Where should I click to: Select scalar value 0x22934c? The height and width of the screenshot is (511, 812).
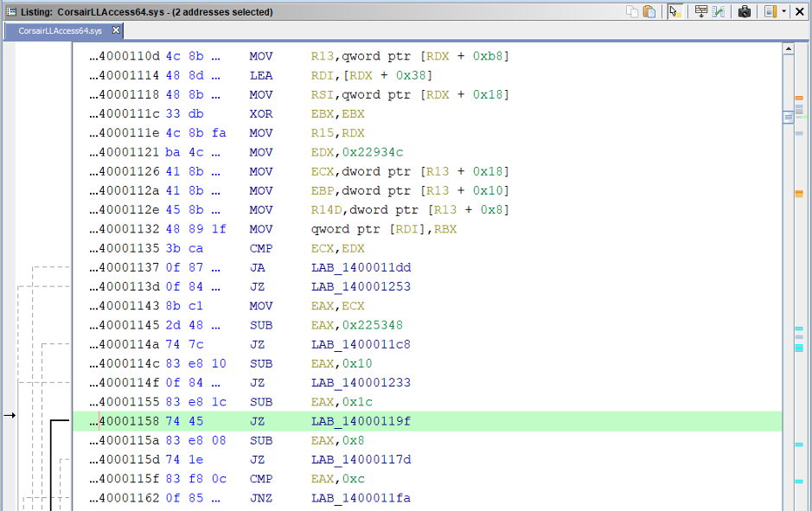coord(373,152)
